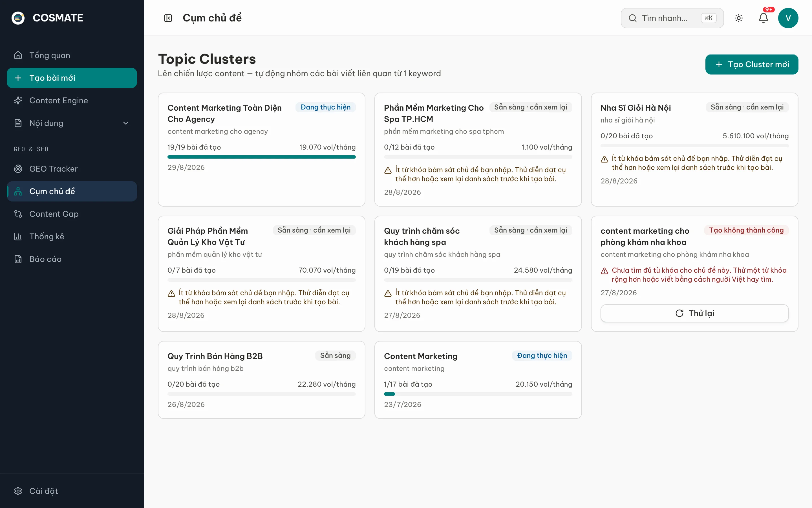The width and height of the screenshot is (812, 508).
Task: Click date 29/8/2026 on Agency card
Action: [186, 167]
